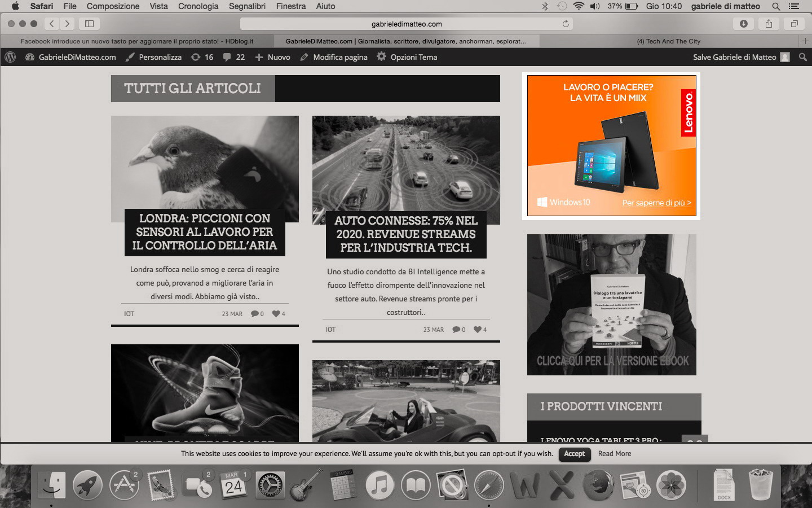Accept the cookie notice
Screen dimensions: 812x508
pos(575,454)
